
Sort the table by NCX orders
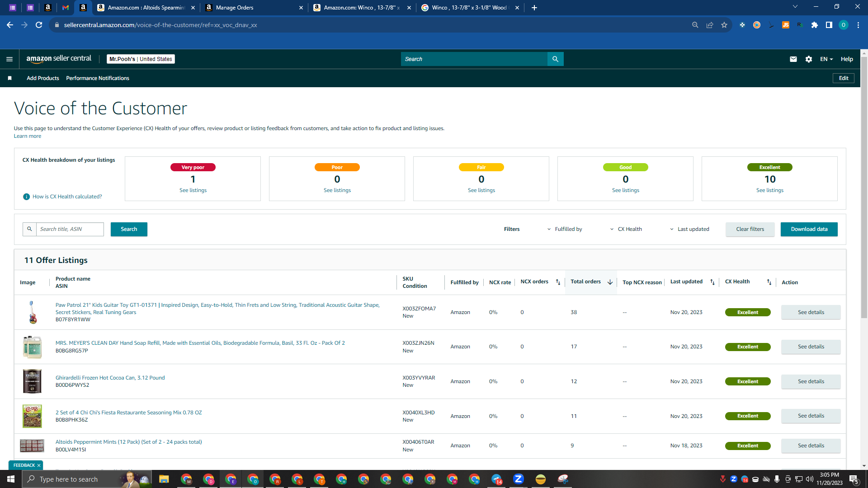tap(558, 282)
